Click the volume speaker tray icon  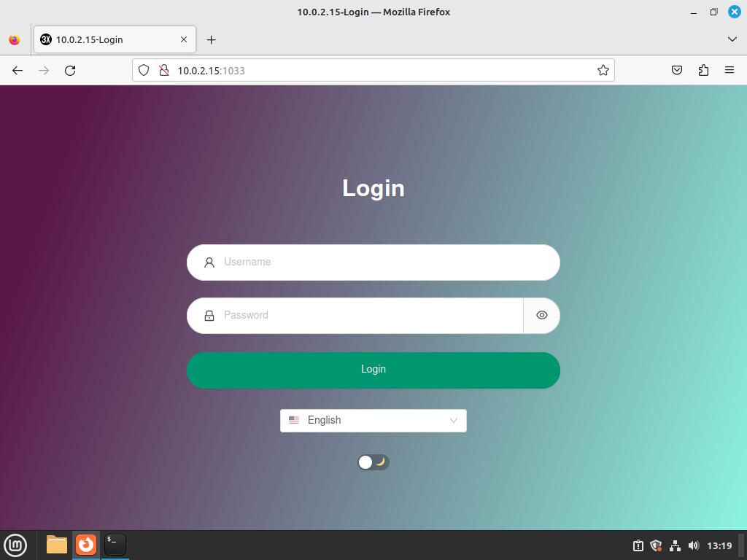(x=694, y=545)
